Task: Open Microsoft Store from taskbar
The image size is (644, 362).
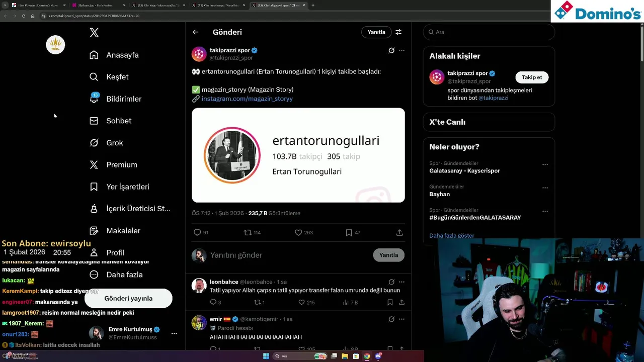Action: (356, 356)
